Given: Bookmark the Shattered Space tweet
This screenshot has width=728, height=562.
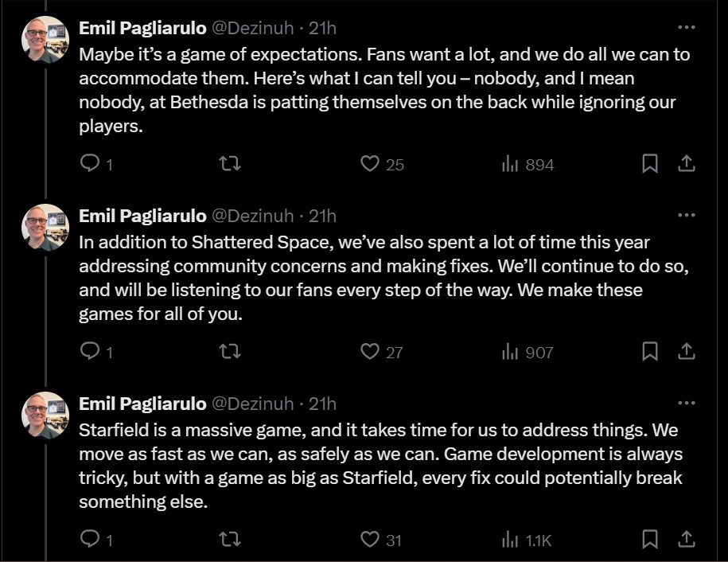Looking at the screenshot, I should coord(649,351).
